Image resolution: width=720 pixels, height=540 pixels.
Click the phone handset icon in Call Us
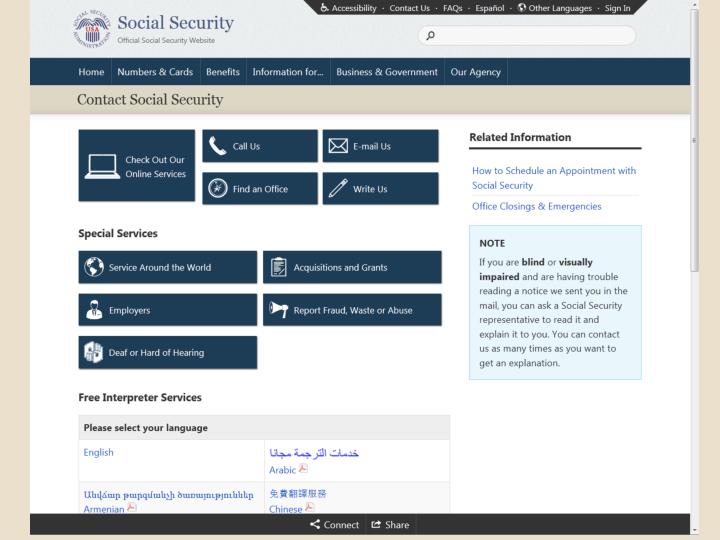click(218, 146)
